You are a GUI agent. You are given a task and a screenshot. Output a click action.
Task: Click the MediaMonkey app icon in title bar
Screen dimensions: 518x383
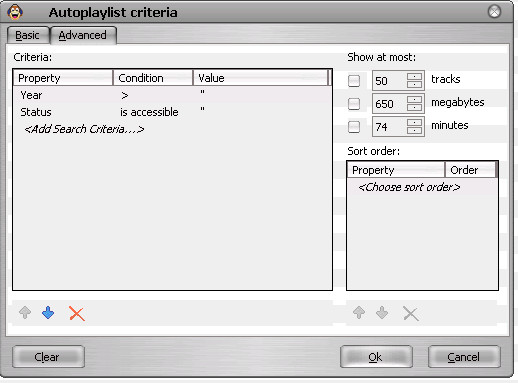[15, 12]
